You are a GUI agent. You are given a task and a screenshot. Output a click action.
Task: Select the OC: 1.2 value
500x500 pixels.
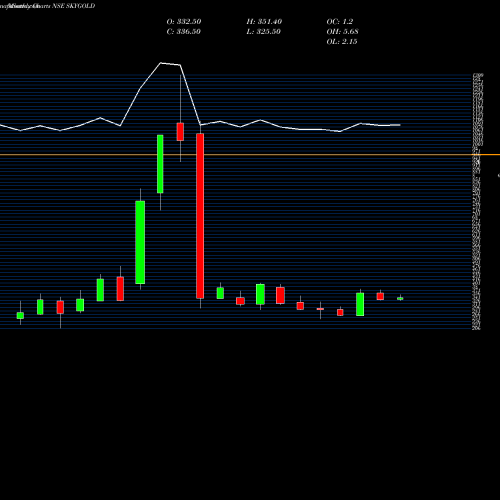click(339, 22)
